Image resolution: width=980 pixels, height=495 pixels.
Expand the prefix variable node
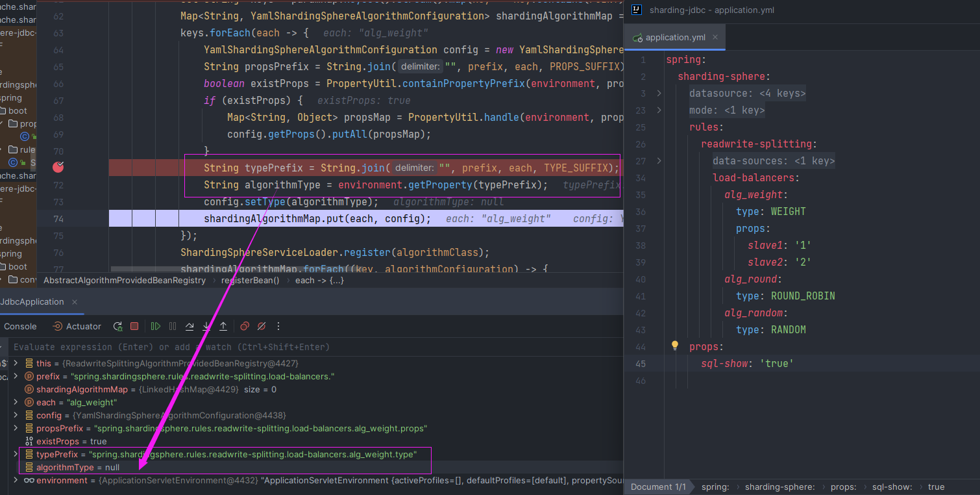pyautogui.click(x=16, y=376)
